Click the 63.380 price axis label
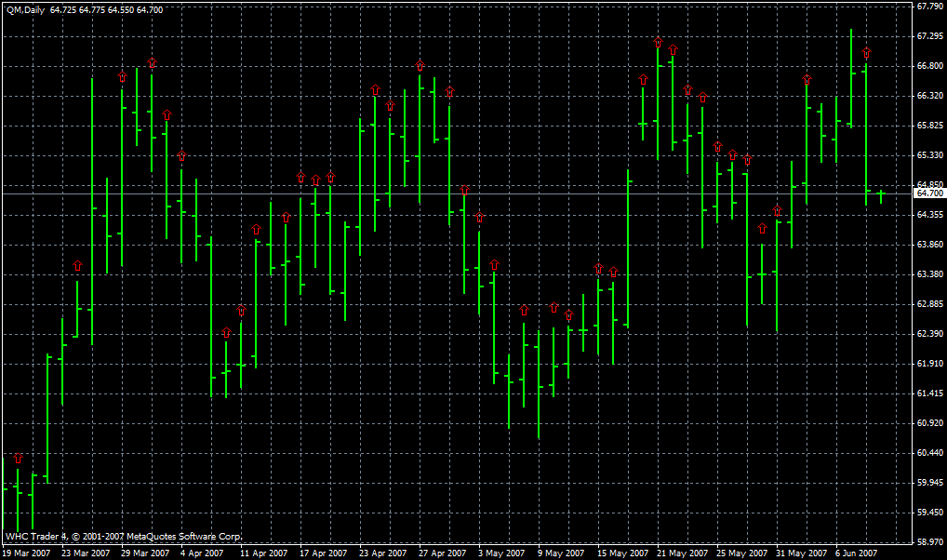 point(930,274)
